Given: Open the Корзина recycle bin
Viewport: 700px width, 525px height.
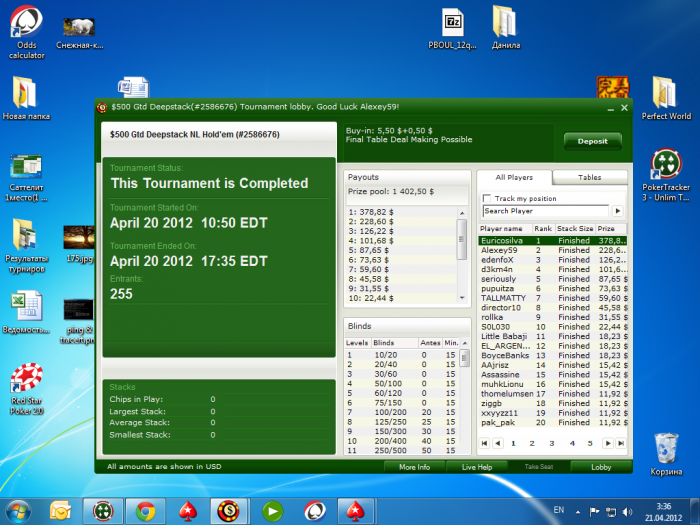Looking at the screenshot, I should tap(666, 454).
